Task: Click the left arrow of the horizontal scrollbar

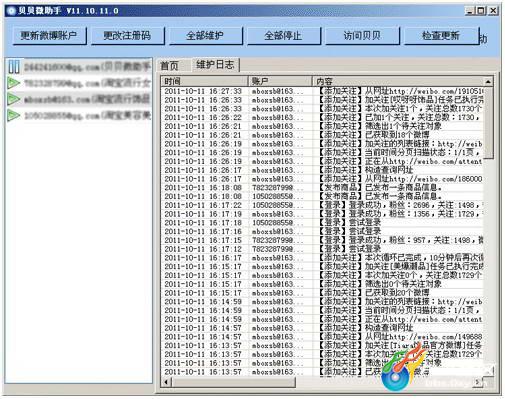Action: (167, 382)
